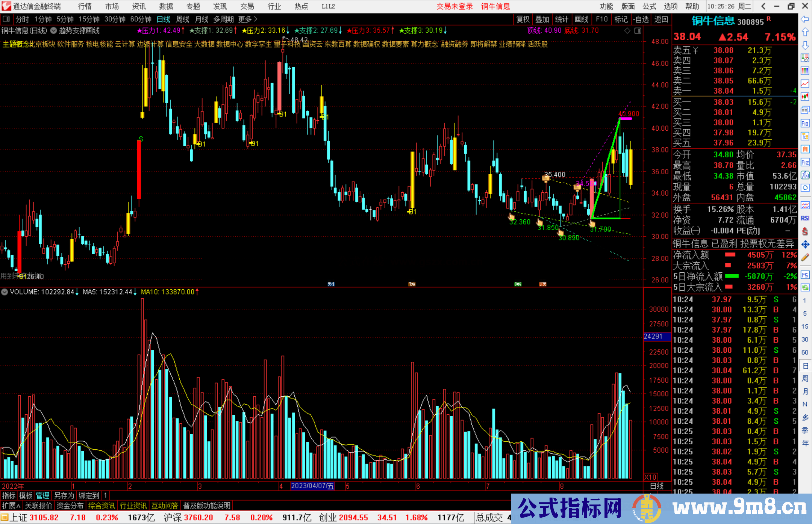Click the blue four-way move arrows icon
This screenshot has height=524, width=812.
pyautogui.click(x=805, y=245)
